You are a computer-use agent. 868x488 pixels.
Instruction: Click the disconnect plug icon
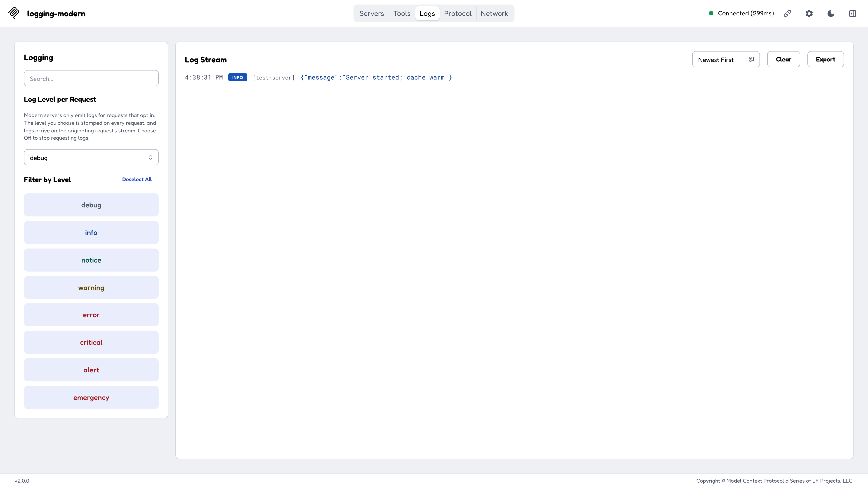click(788, 14)
